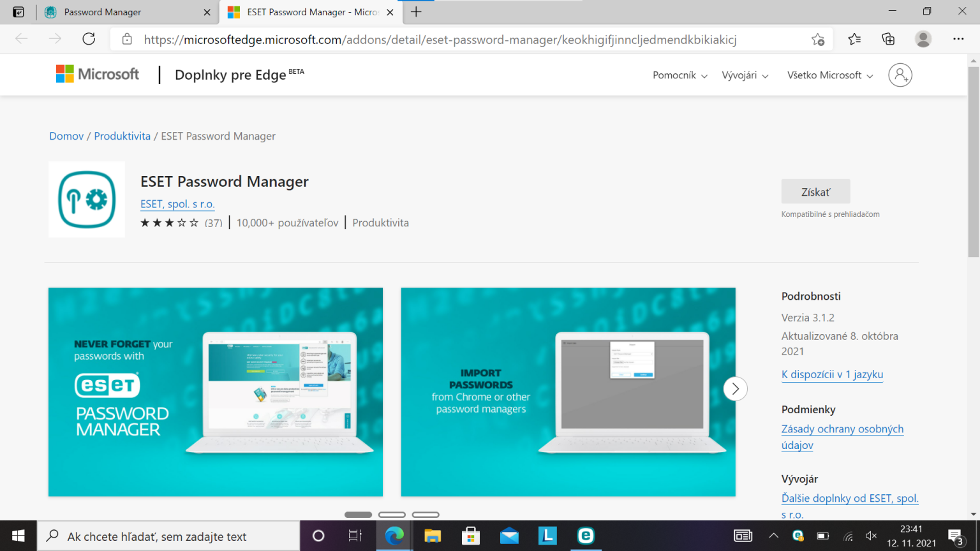Open Edge settings and more menu
The height and width of the screenshot is (551, 980).
958,39
